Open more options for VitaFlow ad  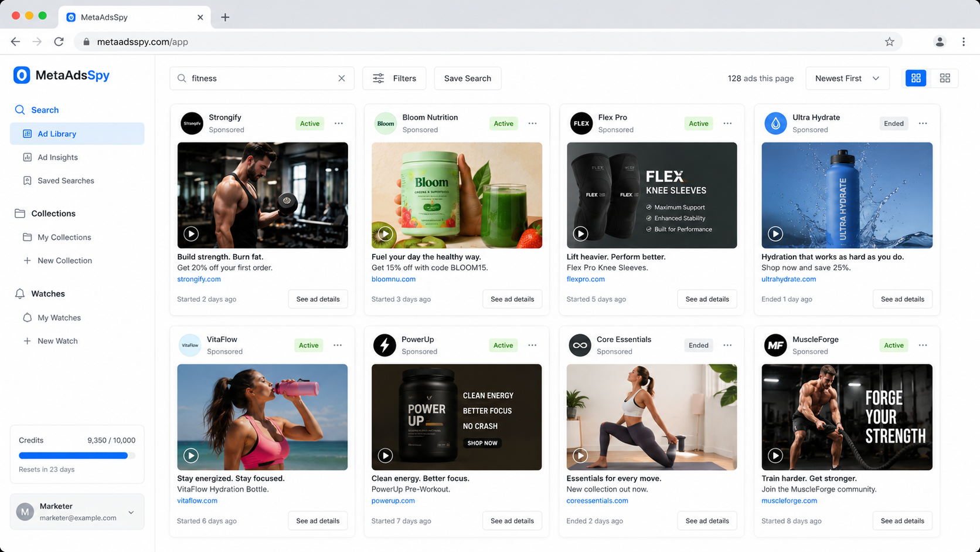tap(338, 345)
